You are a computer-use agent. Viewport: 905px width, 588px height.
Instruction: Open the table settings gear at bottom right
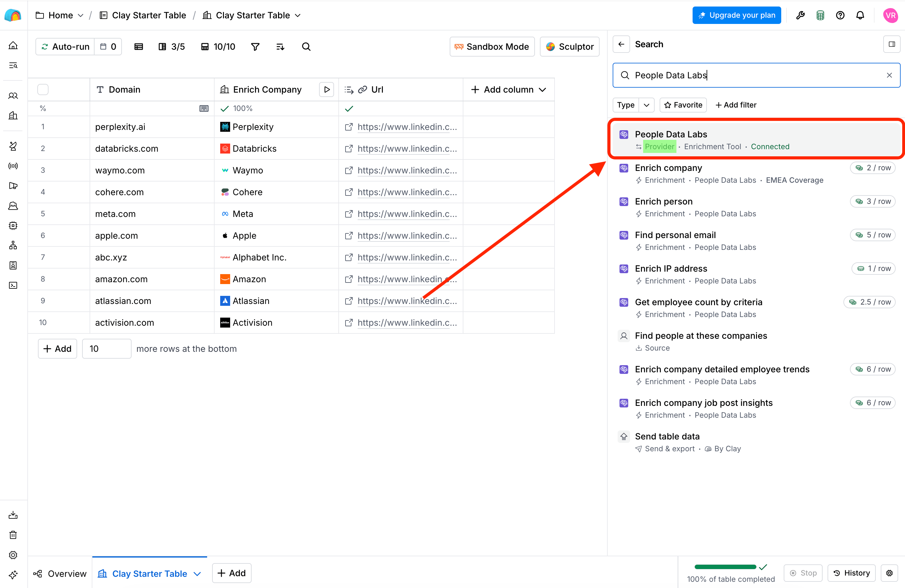click(889, 573)
